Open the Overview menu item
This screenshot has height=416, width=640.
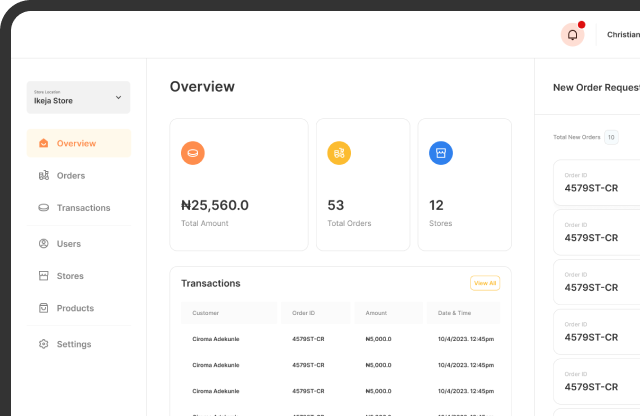[76, 143]
